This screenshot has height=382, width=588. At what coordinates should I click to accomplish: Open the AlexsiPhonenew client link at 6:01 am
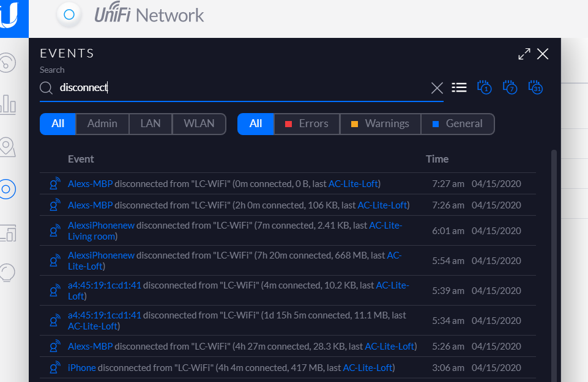click(100, 226)
